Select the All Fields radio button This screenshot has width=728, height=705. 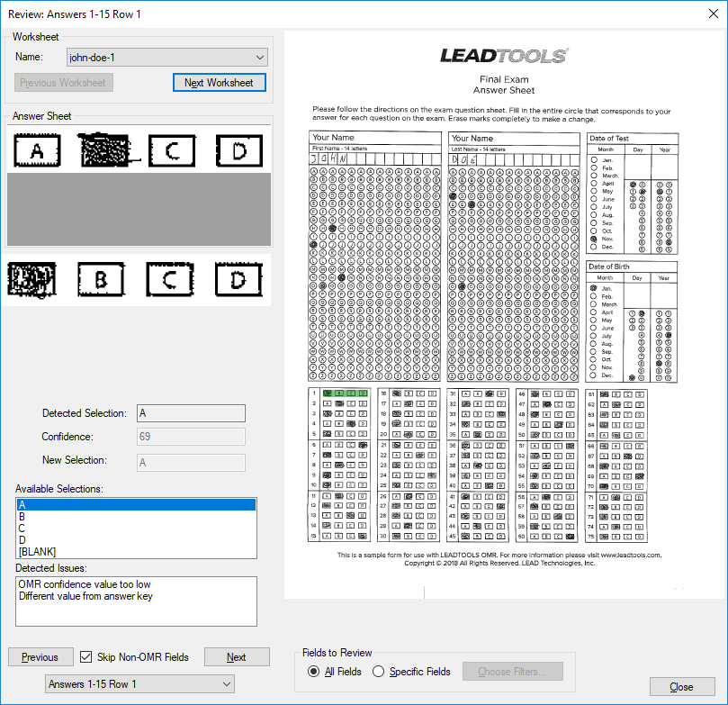(313, 672)
